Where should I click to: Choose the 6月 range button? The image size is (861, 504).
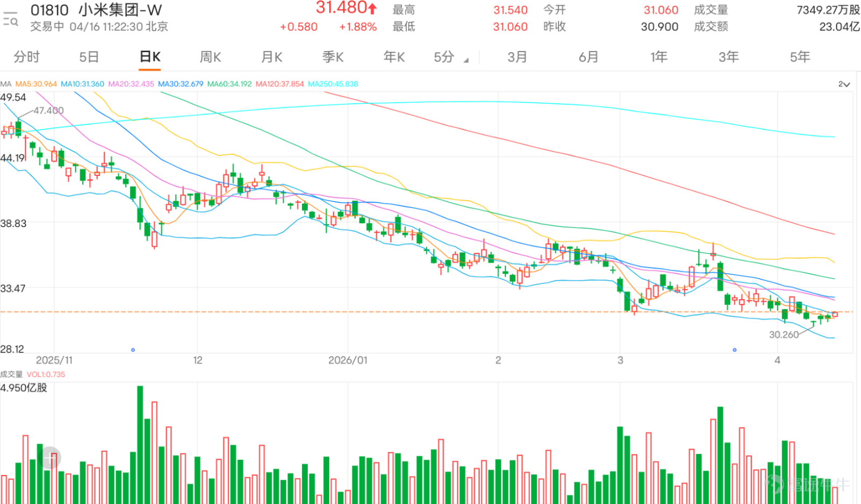click(589, 57)
